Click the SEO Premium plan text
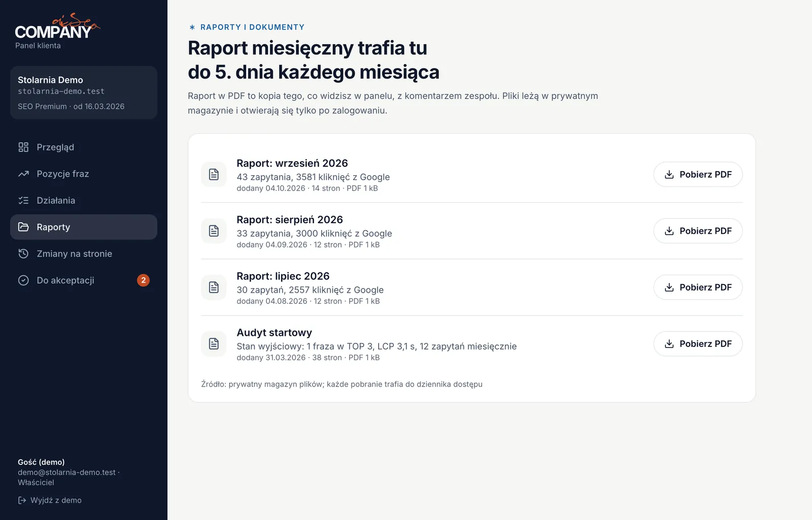 [42, 107]
